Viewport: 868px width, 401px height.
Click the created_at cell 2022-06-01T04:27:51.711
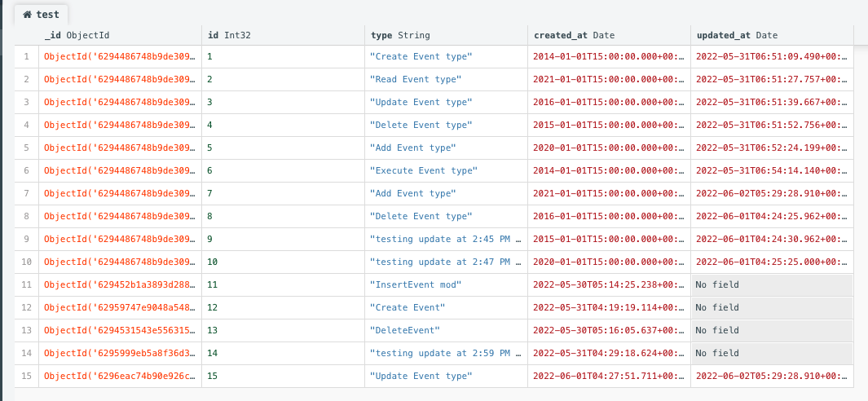(608, 377)
